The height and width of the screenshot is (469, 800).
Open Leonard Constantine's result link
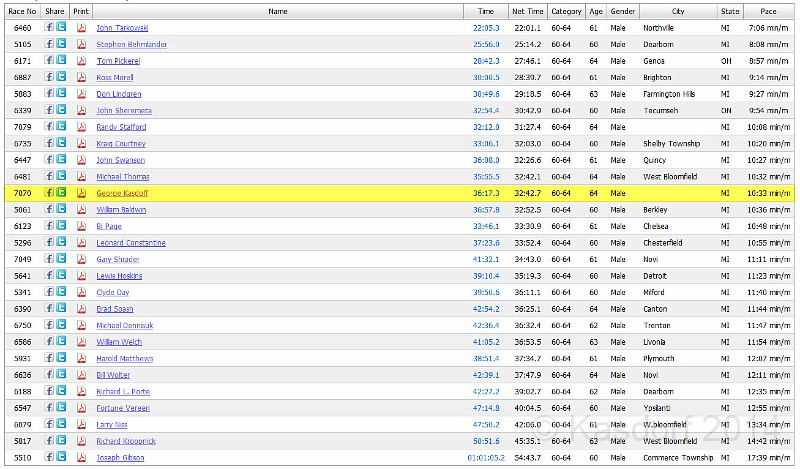[131, 243]
